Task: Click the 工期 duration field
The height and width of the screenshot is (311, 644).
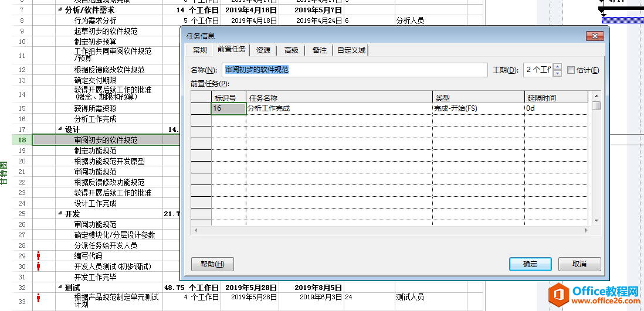Action: click(x=538, y=70)
